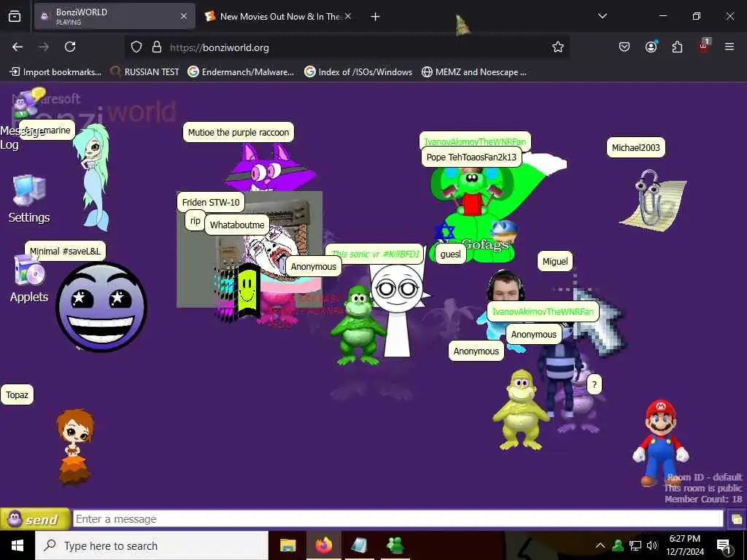This screenshot has width=747, height=560.
Task: Select the 'Pope TehToaosFan2k13' name tag
Action: (471, 157)
